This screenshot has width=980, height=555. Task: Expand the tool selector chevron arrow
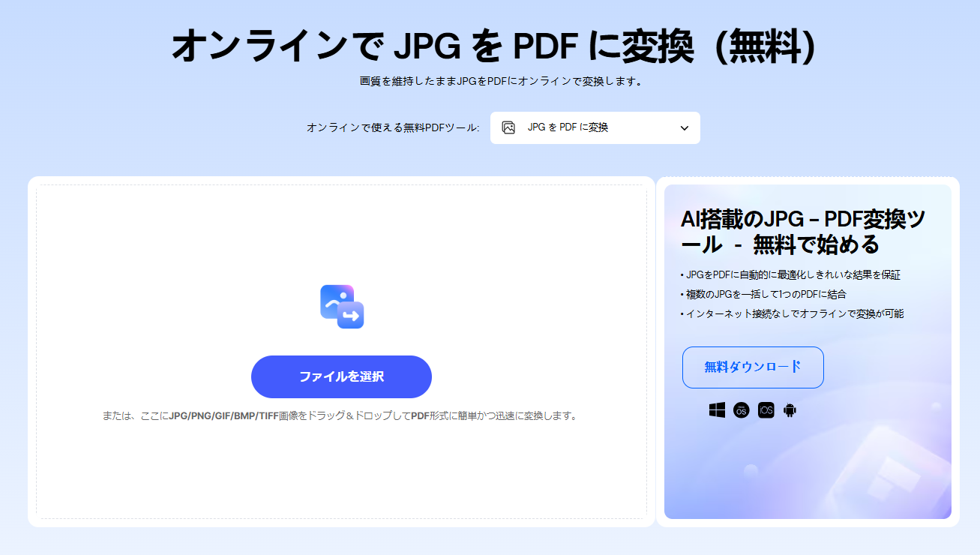tap(684, 128)
